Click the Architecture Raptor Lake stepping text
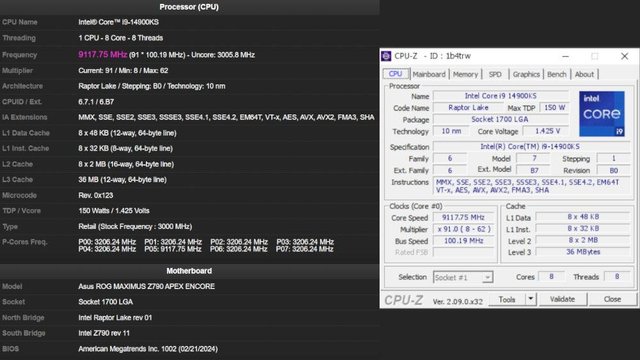The width and height of the screenshot is (640, 360). coord(151,86)
